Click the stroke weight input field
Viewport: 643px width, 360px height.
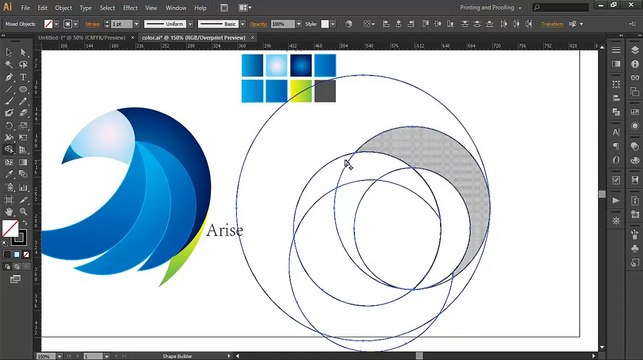[122, 24]
